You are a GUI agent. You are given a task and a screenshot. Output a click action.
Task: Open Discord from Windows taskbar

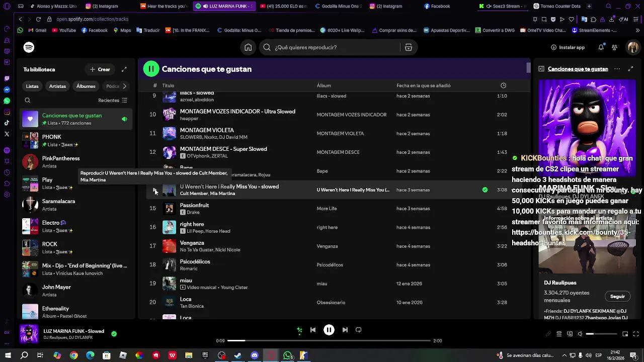[255, 355]
